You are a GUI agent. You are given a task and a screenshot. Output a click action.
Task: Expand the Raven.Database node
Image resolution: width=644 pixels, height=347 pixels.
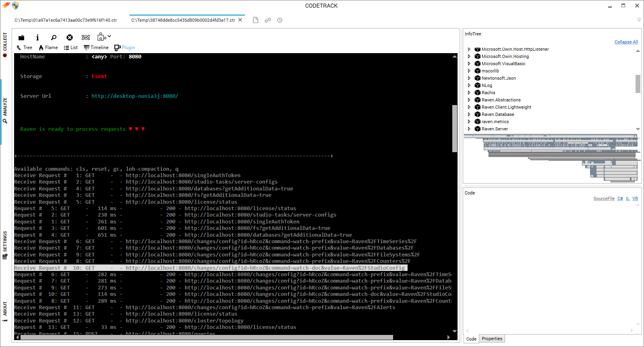point(469,114)
